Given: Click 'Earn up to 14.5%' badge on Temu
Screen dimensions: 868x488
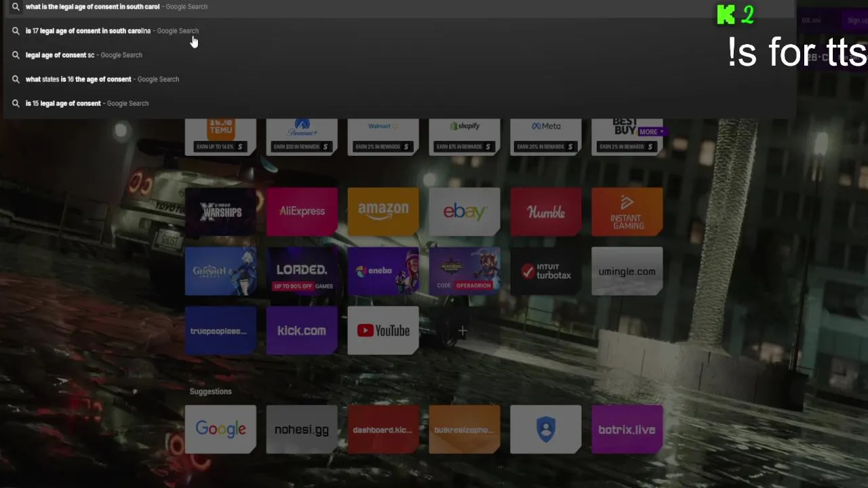Looking at the screenshot, I should point(220,146).
